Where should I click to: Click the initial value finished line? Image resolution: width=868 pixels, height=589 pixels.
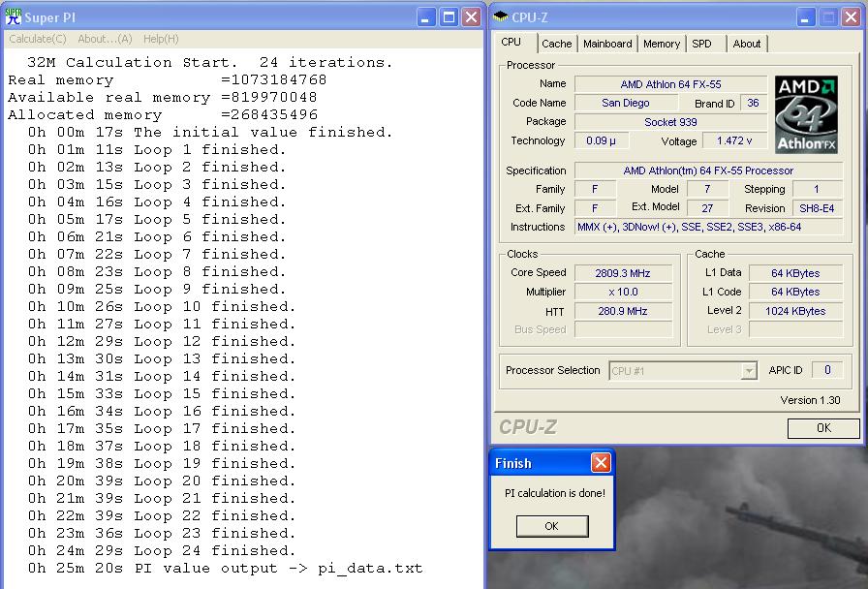[x=210, y=133]
